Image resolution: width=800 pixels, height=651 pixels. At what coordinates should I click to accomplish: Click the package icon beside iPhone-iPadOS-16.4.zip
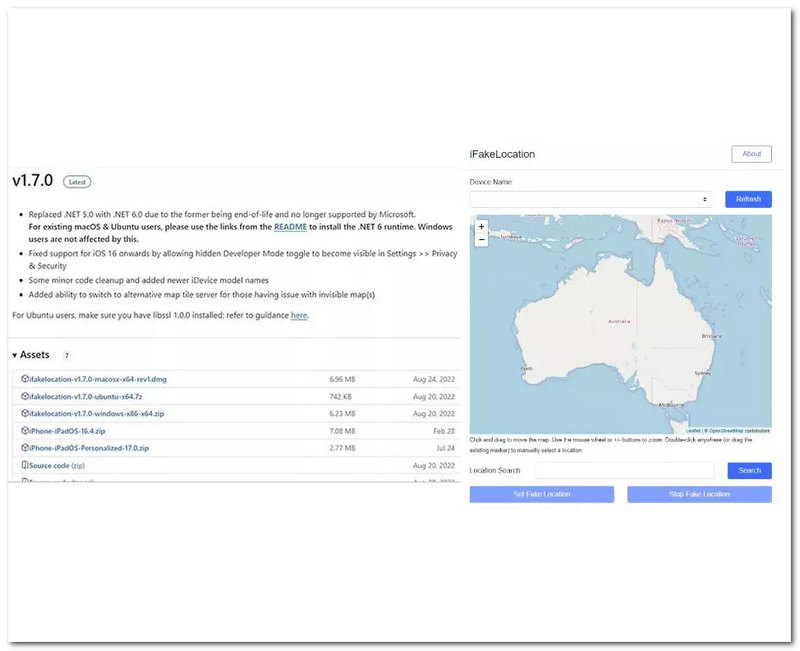[x=24, y=431]
